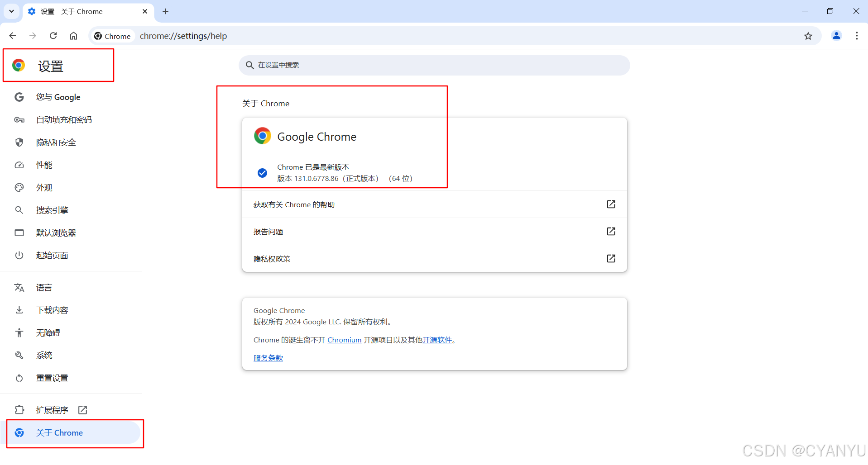Click the blue checkmark up-to-date icon
This screenshot has width=868, height=465.
pos(262,173)
